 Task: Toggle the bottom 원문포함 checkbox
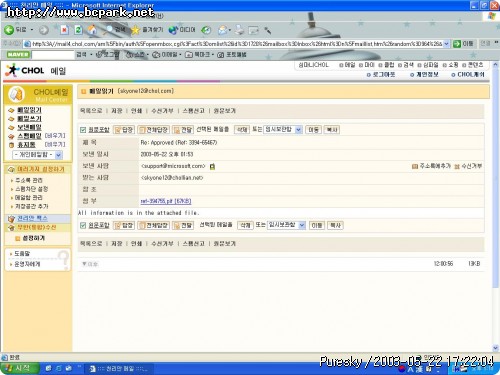pyautogui.click(x=83, y=226)
